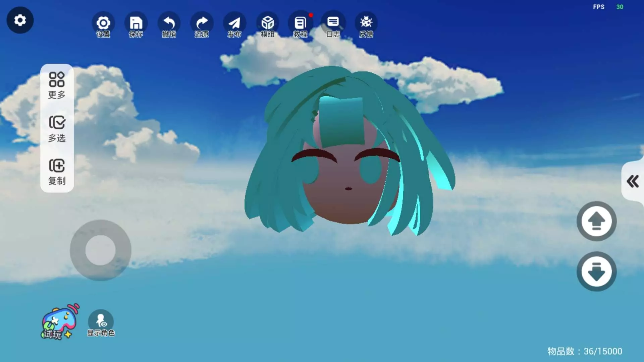Tap the virtual joystick center knob
Screen dimensions: 644x362
pos(100,250)
